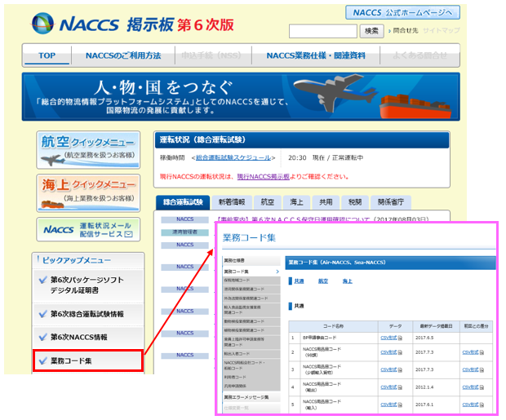Screen dimensions: 506x420
Task: Click CSV形式 data icon for BP申請事由コード
Action: (x=389, y=337)
